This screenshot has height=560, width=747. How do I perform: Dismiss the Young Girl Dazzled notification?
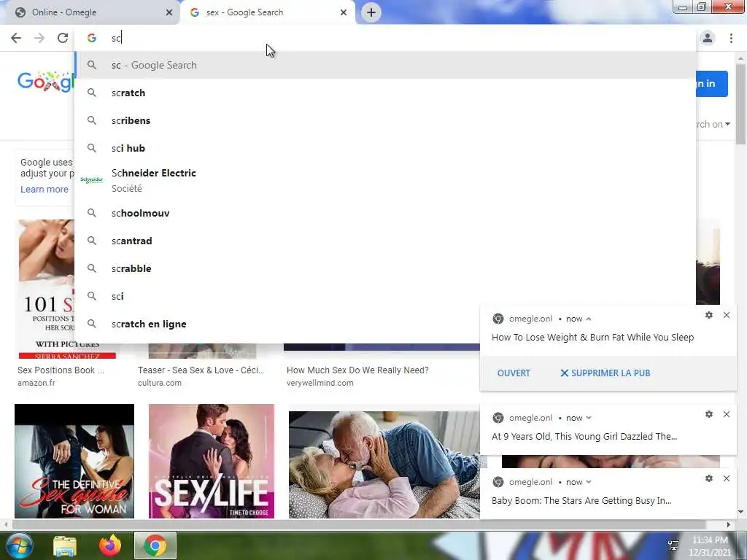coord(726,414)
